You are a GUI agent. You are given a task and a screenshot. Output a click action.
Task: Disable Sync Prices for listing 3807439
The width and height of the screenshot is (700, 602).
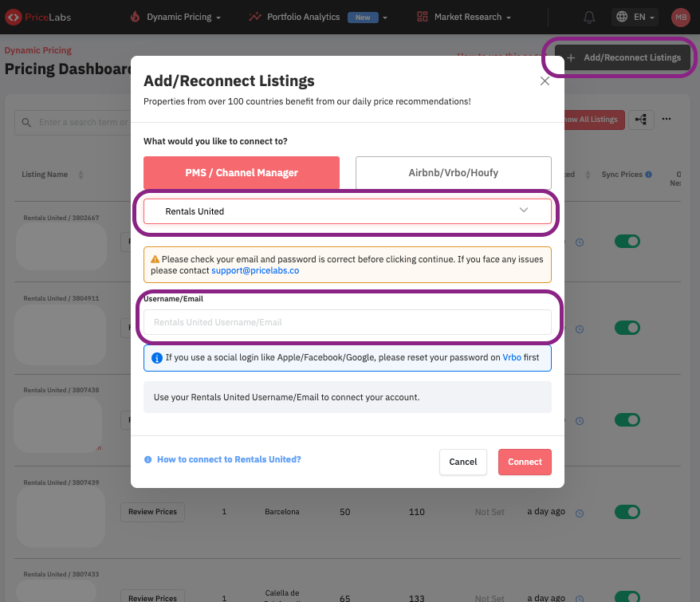tap(627, 512)
